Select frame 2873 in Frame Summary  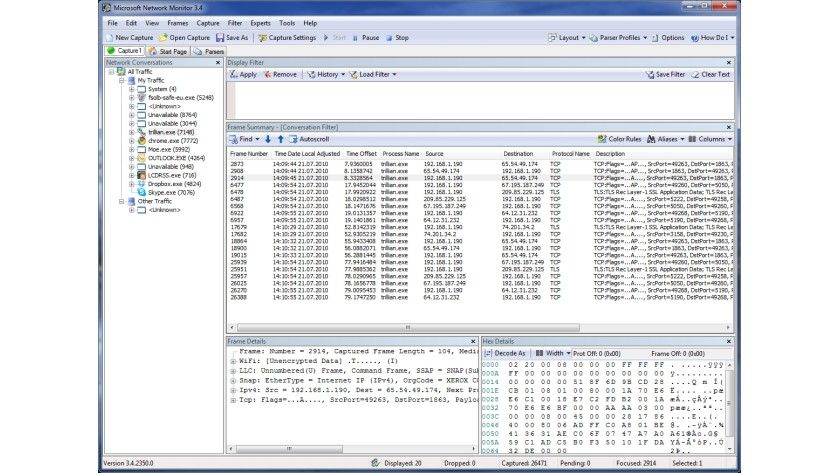click(481, 164)
